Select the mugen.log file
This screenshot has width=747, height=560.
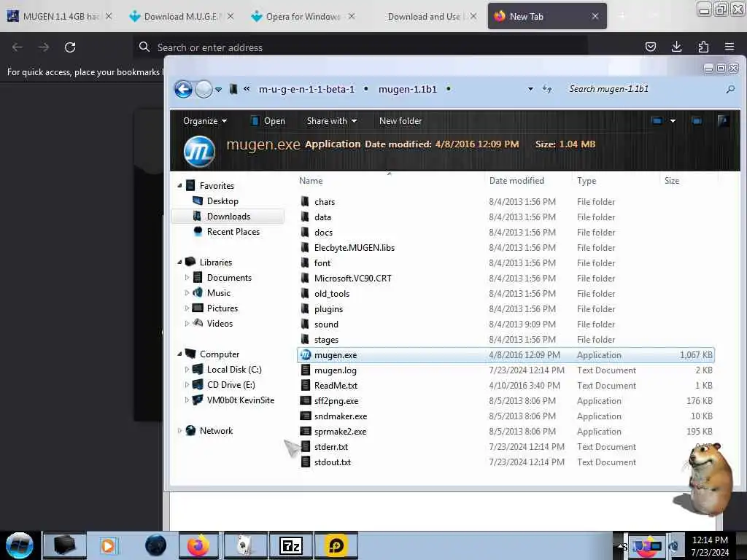click(x=336, y=370)
